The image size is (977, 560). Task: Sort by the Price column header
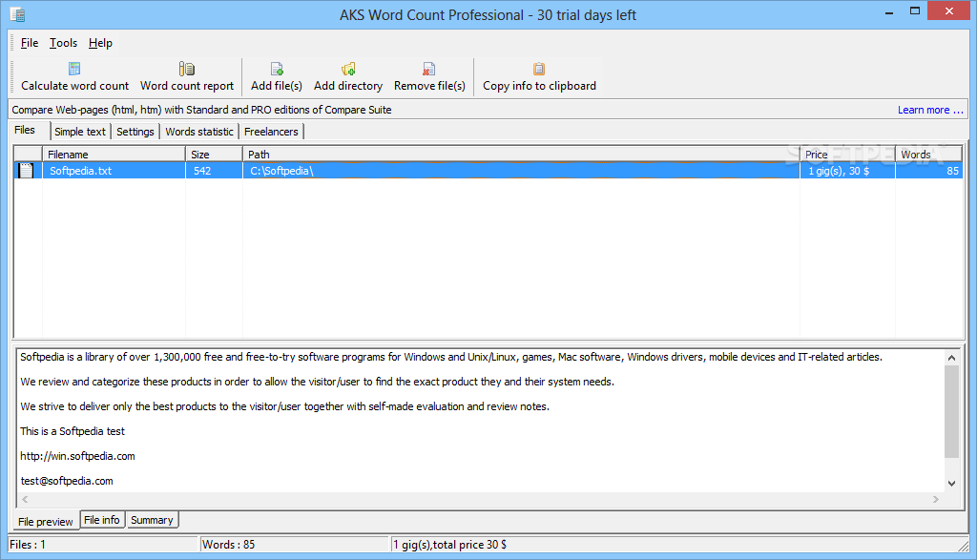(x=847, y=154)
